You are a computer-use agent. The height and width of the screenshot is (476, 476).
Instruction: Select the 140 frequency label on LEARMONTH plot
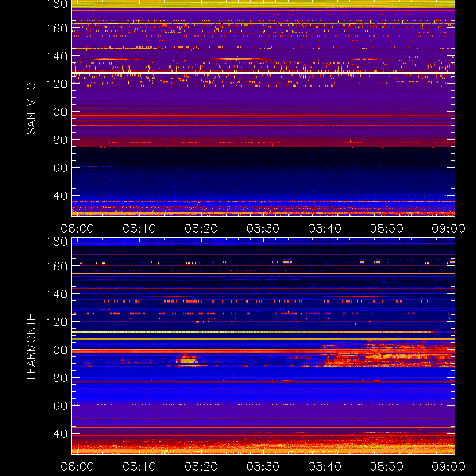coord(57,294)
